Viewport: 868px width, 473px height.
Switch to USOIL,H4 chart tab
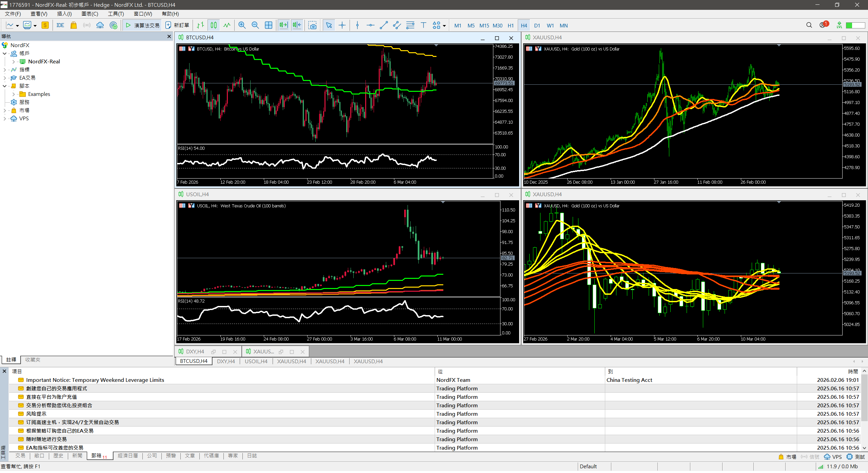click(256, 362)
